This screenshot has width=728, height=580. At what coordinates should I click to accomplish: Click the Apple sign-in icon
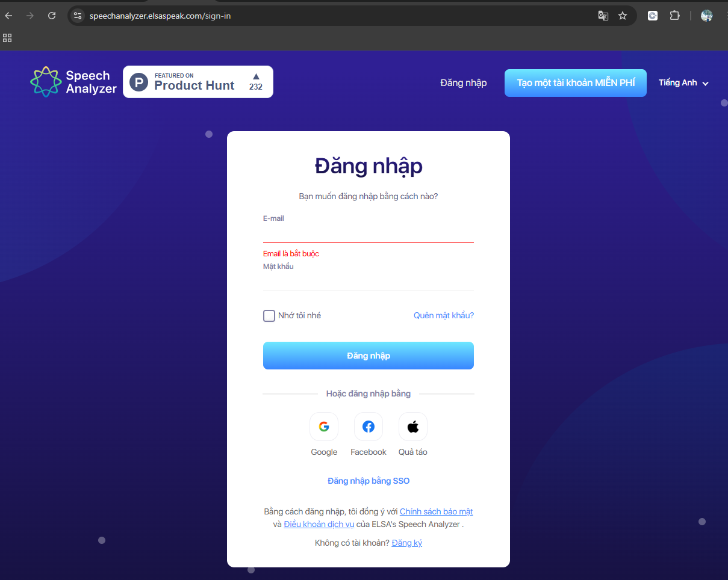tap(413, 427)
